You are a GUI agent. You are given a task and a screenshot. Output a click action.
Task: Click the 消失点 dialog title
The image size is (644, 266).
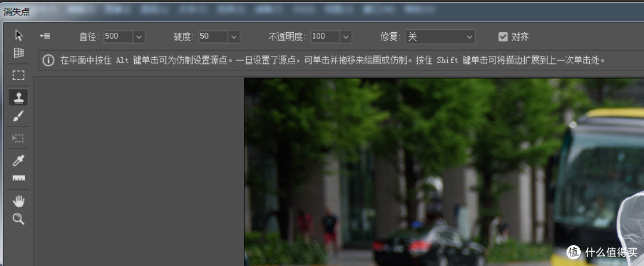(x=17, y=11)
